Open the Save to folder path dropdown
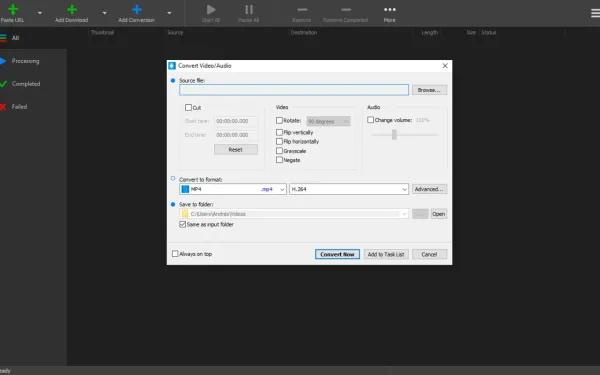This screenshot has height=375, width=600. tap(294, 214)
